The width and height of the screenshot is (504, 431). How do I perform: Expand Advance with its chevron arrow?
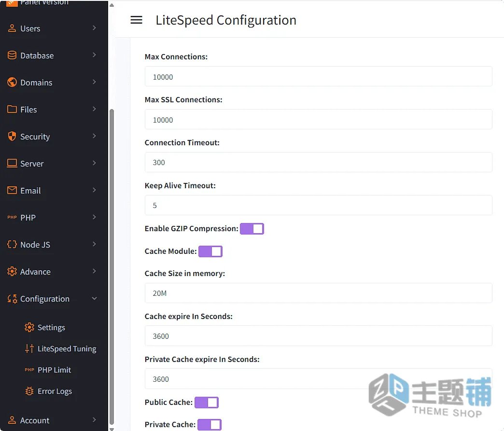pyautogui.click(x=94, y=271)
